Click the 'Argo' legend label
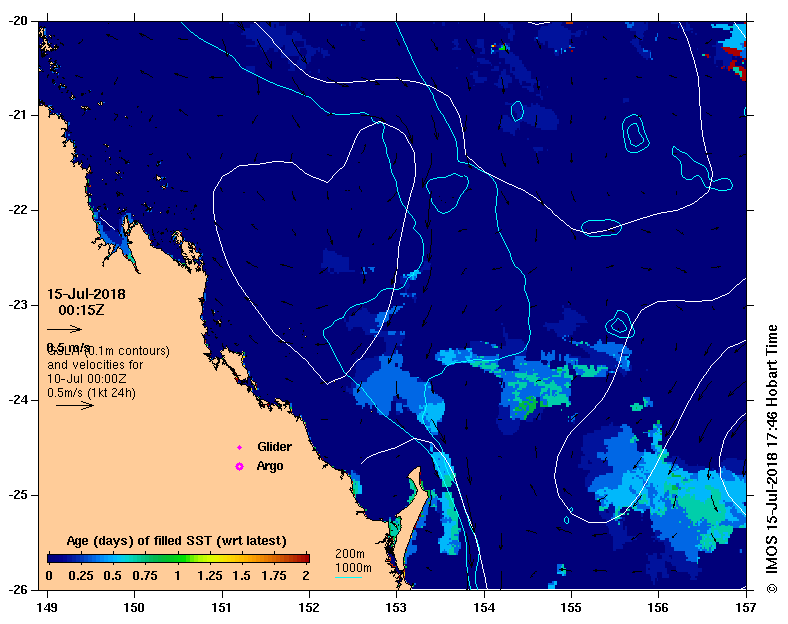Image resolution: width=788 pixels, height=624 pixels. click(x=270, y=466)
